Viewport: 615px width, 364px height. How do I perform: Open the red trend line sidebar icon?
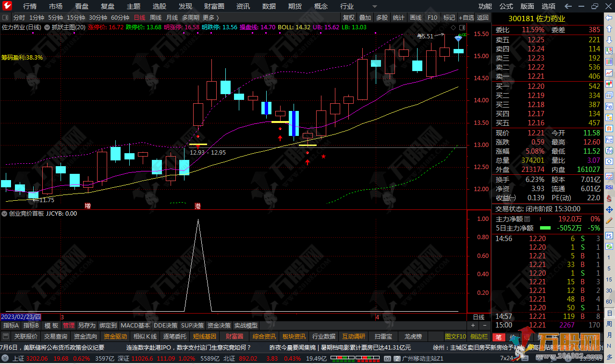[609, 72]
